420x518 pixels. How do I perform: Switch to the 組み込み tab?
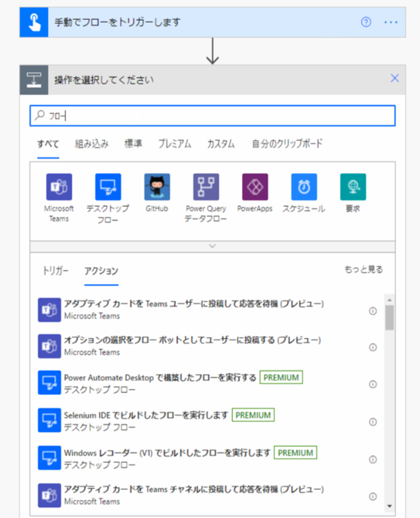[x=91, y=144]
